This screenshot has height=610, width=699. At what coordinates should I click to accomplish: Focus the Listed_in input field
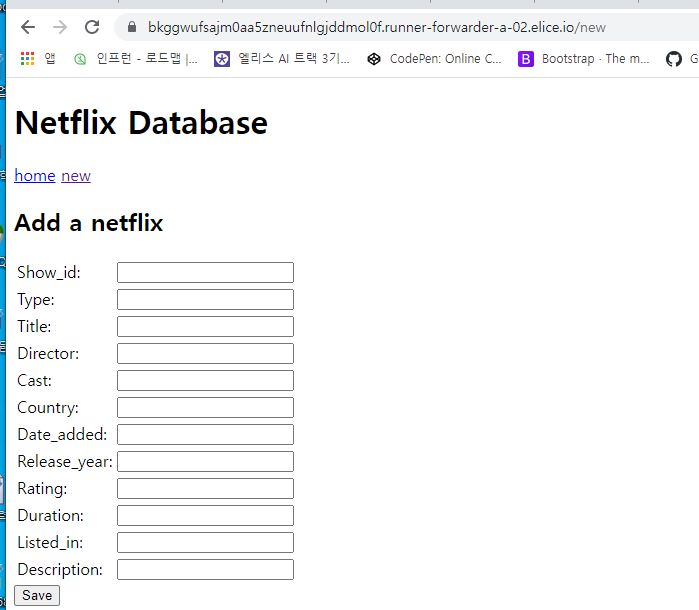click(x=206, y=542)
